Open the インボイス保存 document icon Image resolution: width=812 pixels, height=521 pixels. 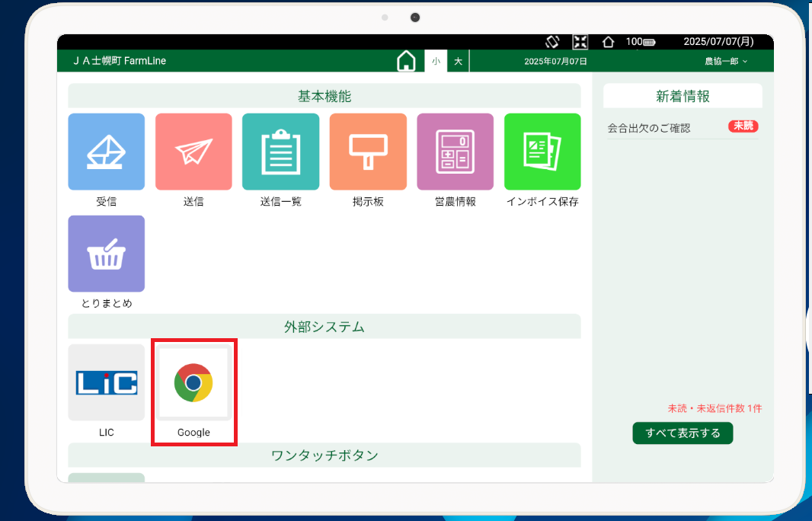point(542,152)
